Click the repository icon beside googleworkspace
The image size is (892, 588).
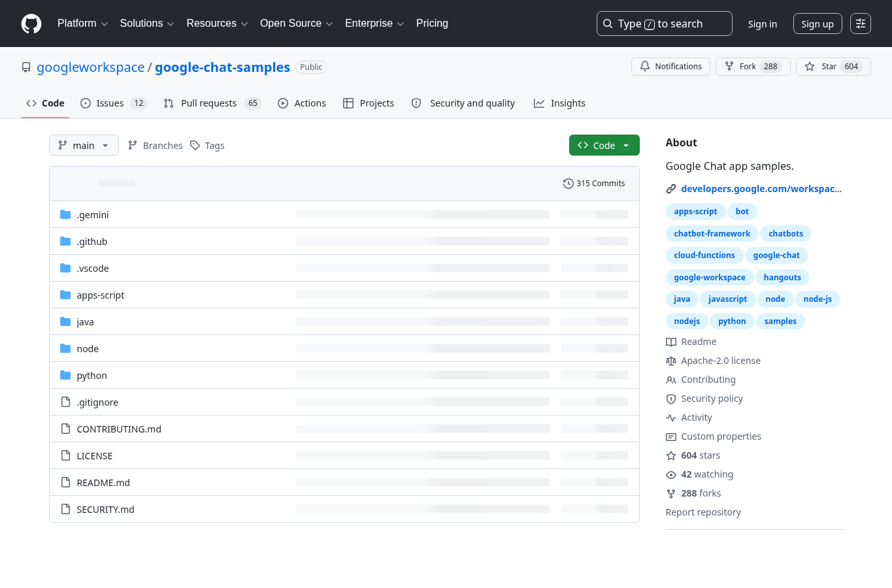26,67
